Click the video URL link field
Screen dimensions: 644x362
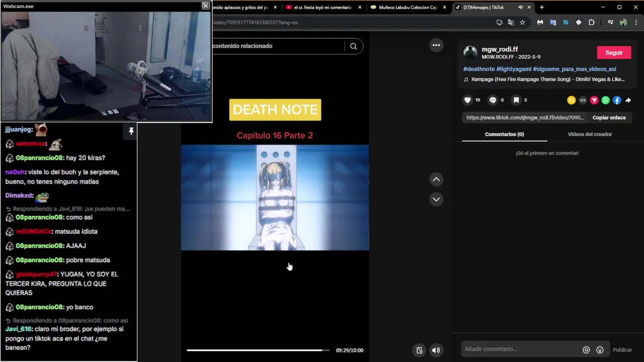point(525,118)
